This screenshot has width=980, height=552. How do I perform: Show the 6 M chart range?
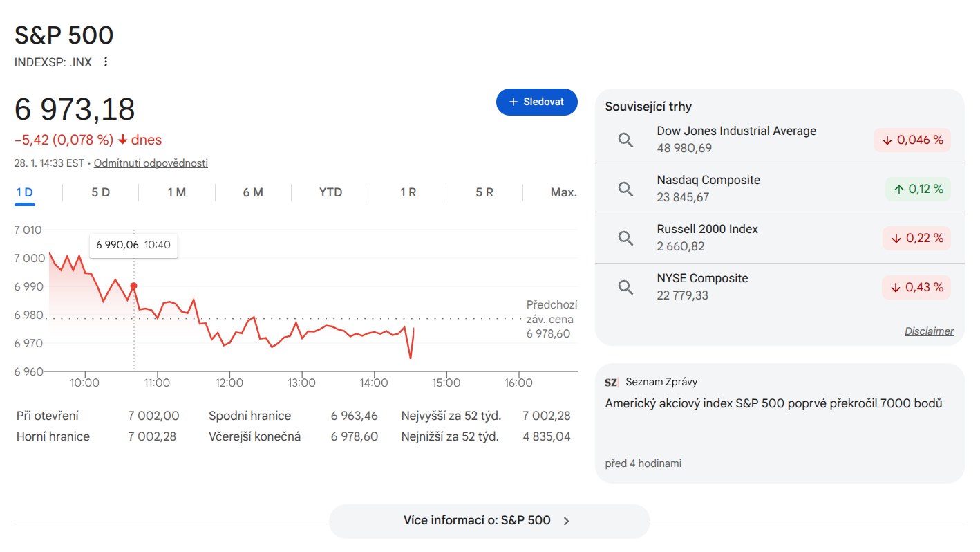253,192
